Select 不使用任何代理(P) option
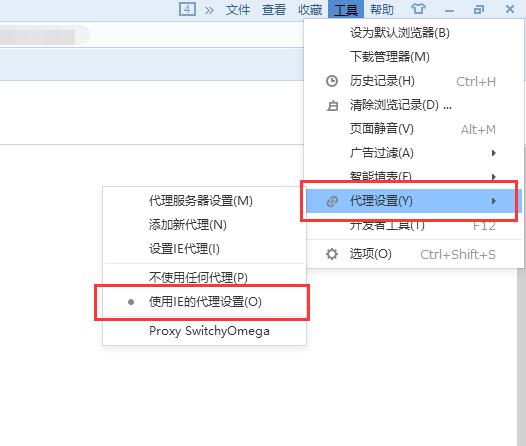The height and width of the screenshot is (446, 526). click(x=205, y=278)
